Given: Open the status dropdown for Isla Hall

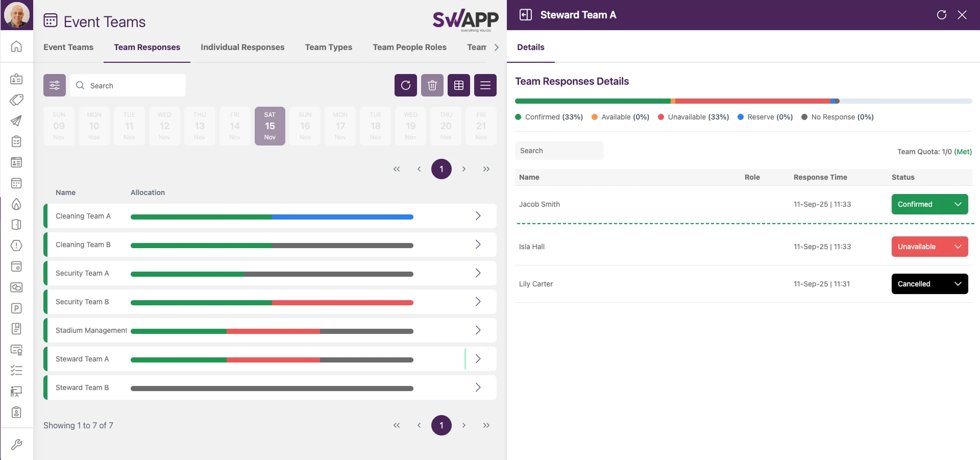Looking at the screenshot, I should 958,247.
